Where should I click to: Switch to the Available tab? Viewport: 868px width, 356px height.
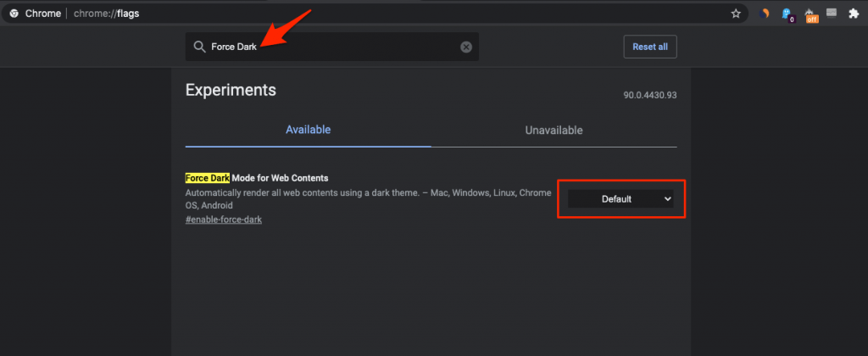point(309,130)
